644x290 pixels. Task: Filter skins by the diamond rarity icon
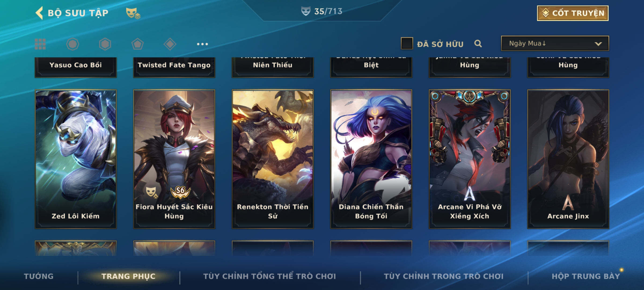170,44
